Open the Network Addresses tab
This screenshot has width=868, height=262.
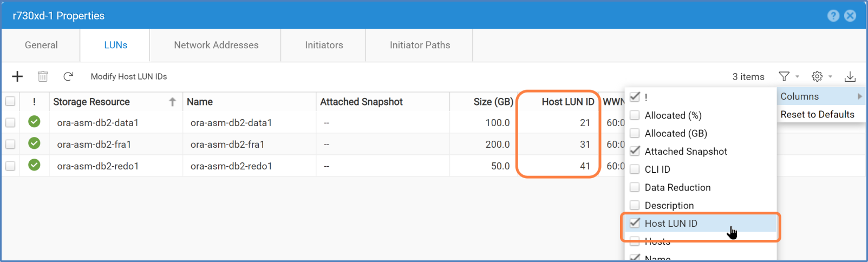pyautogui.click(x=216, y=45)
